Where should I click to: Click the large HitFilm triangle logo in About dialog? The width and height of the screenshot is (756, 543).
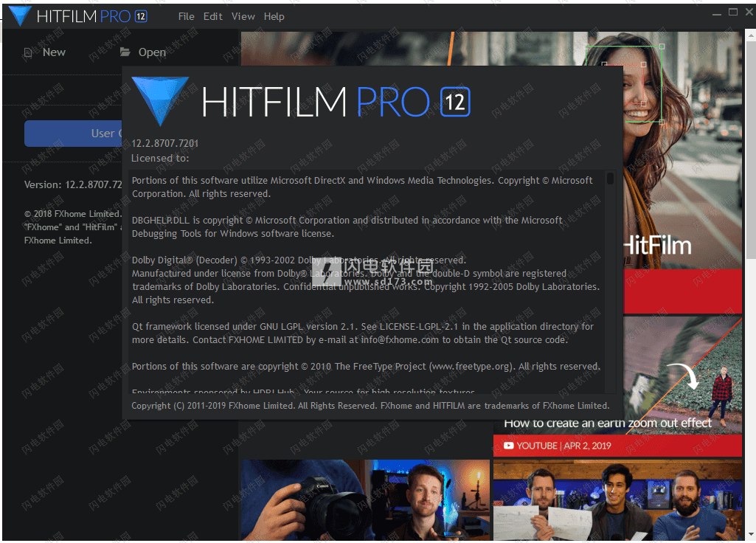click(x=160, y=100)
